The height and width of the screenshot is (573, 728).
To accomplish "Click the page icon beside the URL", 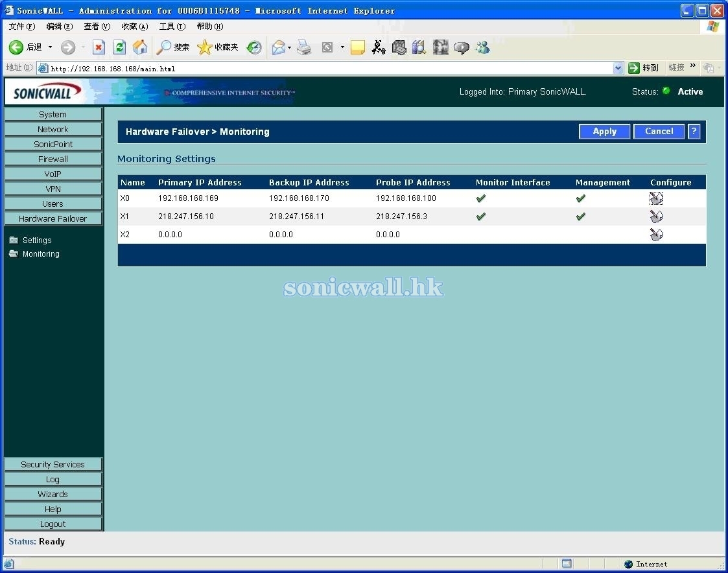I will point(43,68).
